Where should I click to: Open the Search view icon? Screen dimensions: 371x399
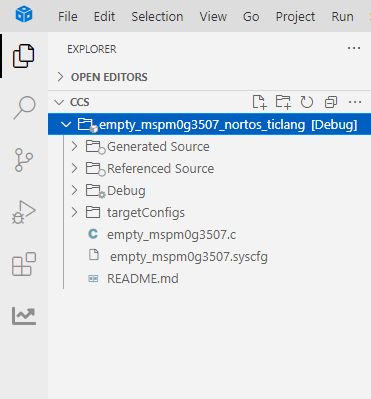point(24,108)
